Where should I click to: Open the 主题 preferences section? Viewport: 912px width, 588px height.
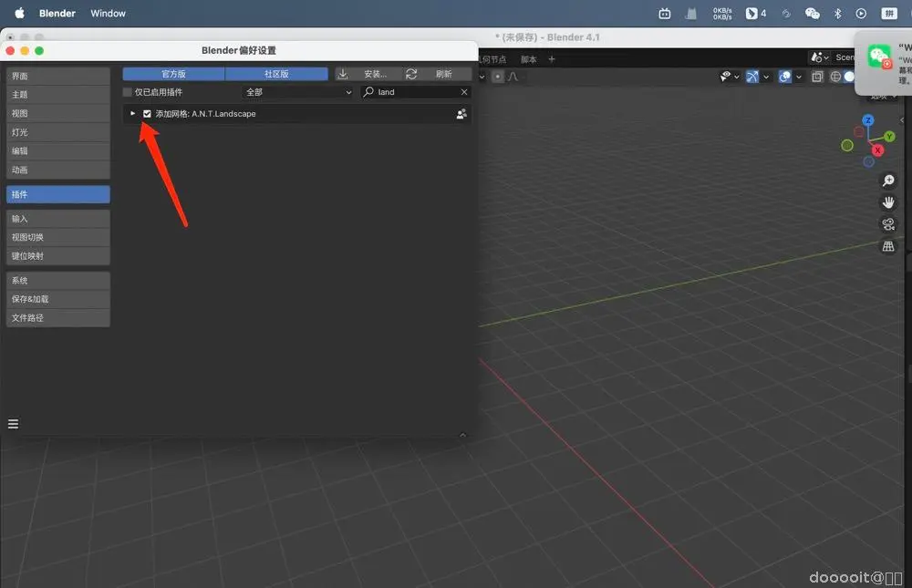coord(58,95)
